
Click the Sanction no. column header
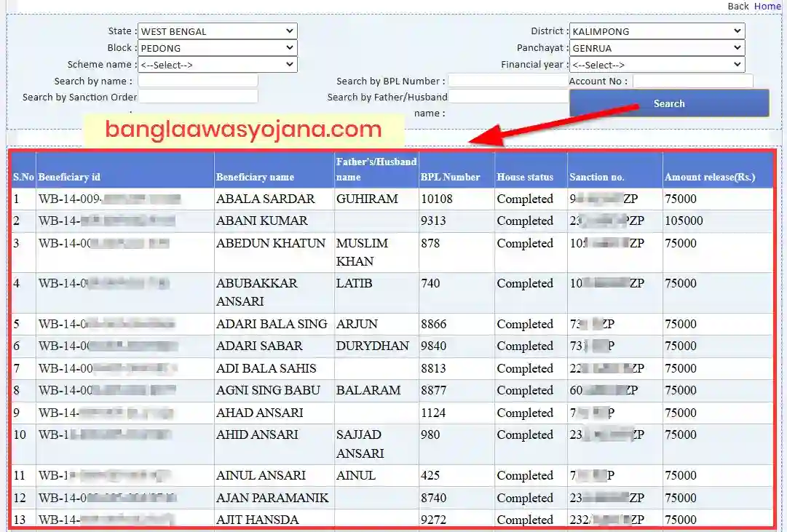(597, 177)
